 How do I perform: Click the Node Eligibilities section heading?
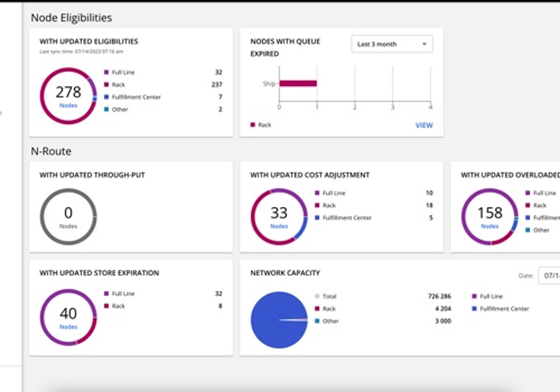click(x=71, y=18)
